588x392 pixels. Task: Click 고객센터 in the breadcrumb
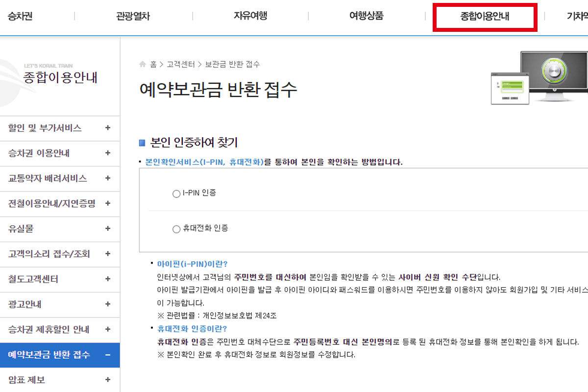point(181,64)
